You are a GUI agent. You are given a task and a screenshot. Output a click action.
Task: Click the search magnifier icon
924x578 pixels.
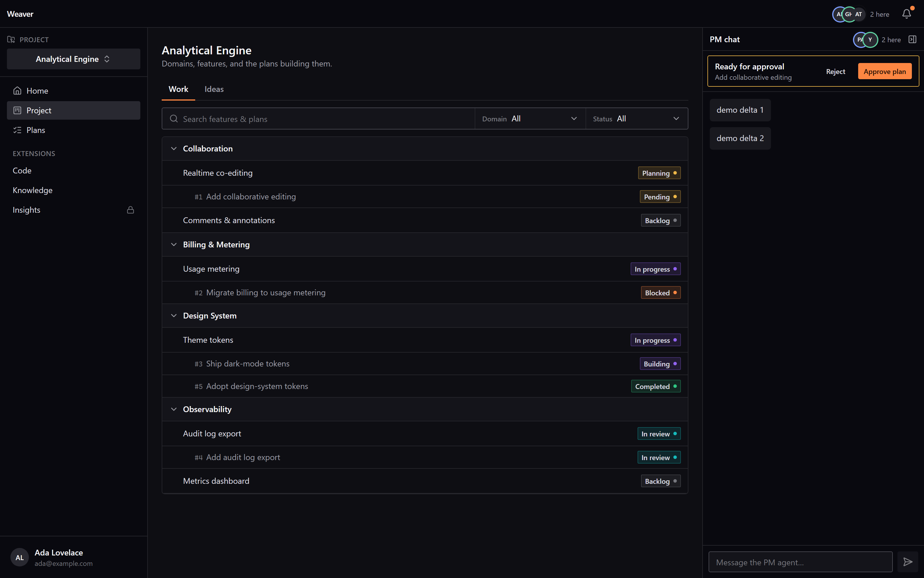174,118
